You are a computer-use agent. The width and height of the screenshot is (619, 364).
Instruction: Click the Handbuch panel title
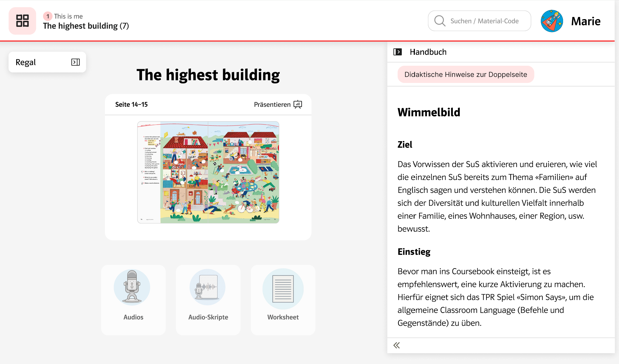[x=428, y=52]
